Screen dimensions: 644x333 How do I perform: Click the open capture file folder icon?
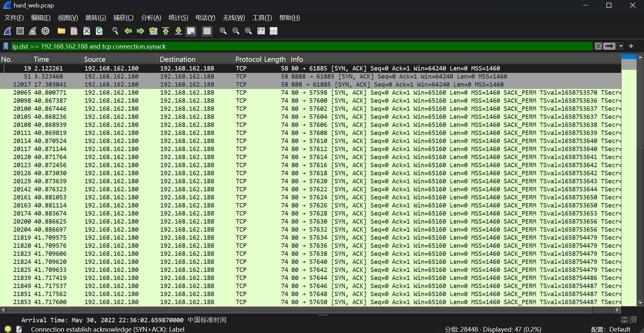pos(61,31)
